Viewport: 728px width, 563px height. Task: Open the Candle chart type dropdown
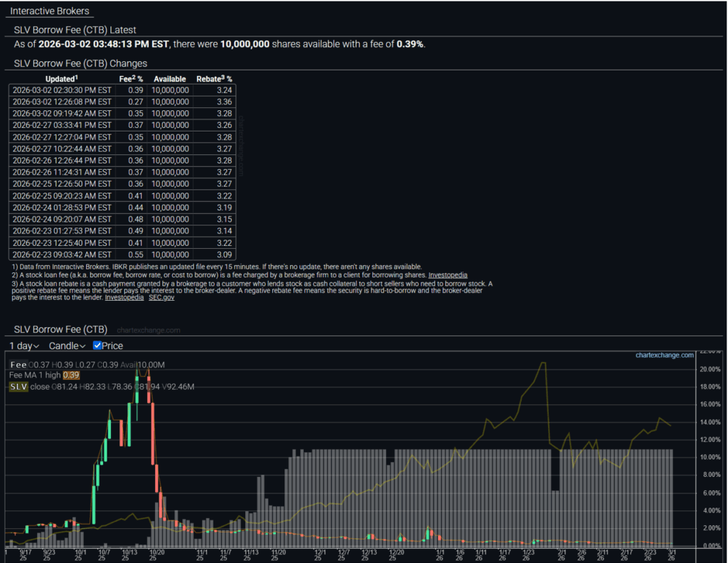pos(67,345)
